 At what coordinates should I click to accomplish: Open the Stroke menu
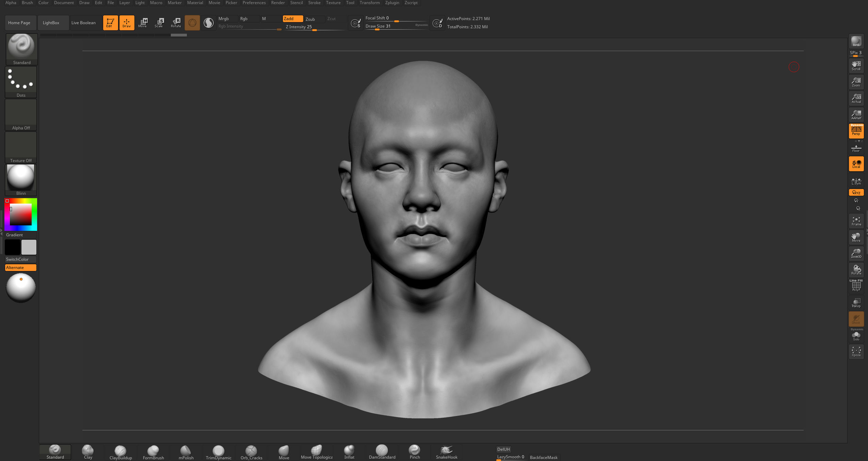pos(314,3)
